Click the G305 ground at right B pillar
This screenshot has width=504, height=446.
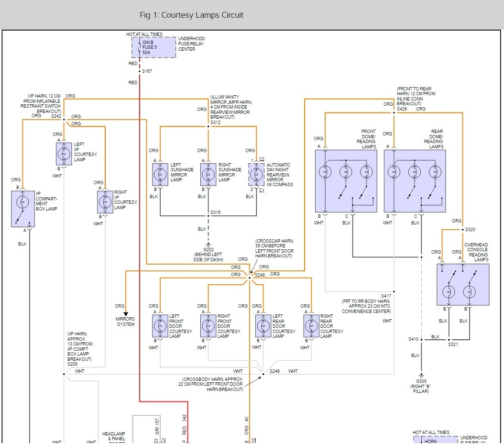(421, 375)
